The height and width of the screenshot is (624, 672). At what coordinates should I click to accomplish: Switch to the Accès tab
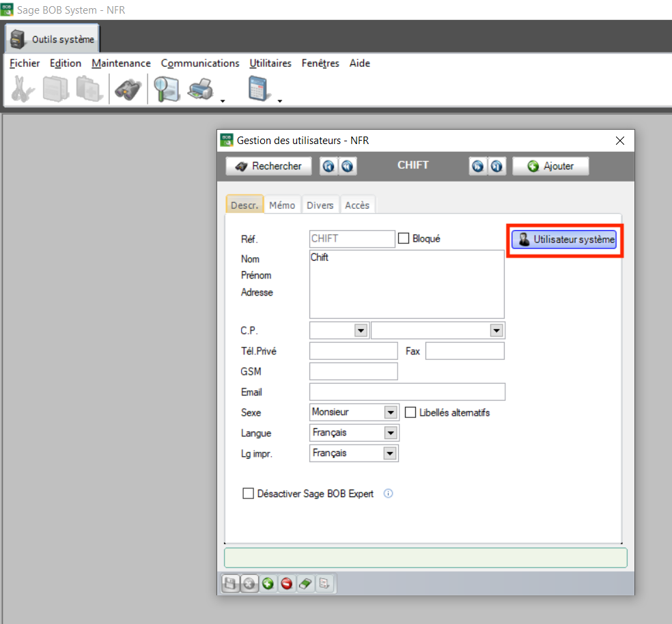pyautogui.click(x=356, y=205)
